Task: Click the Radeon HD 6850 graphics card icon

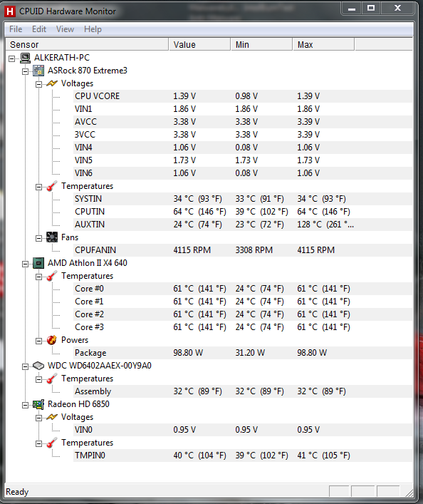Action: 38,404
